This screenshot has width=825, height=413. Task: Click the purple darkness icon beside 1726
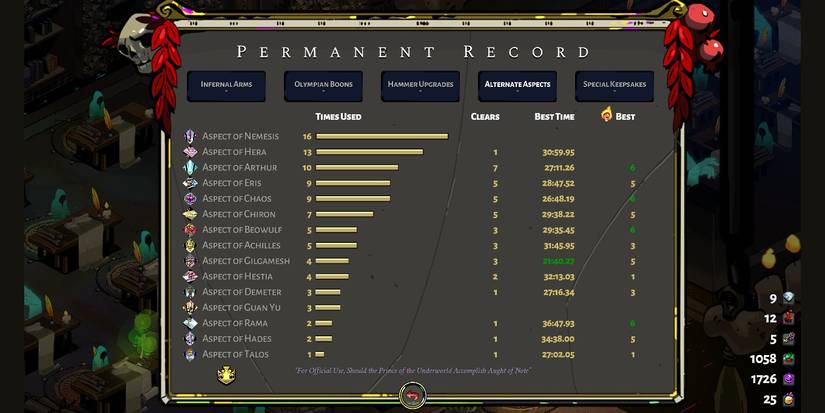coord(788,379)
